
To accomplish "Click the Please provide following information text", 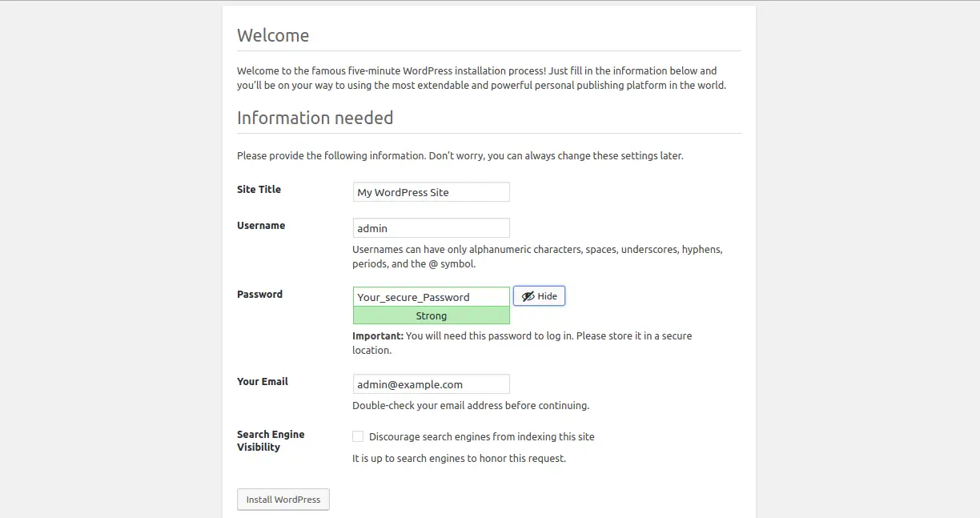I will coord(460,156).
